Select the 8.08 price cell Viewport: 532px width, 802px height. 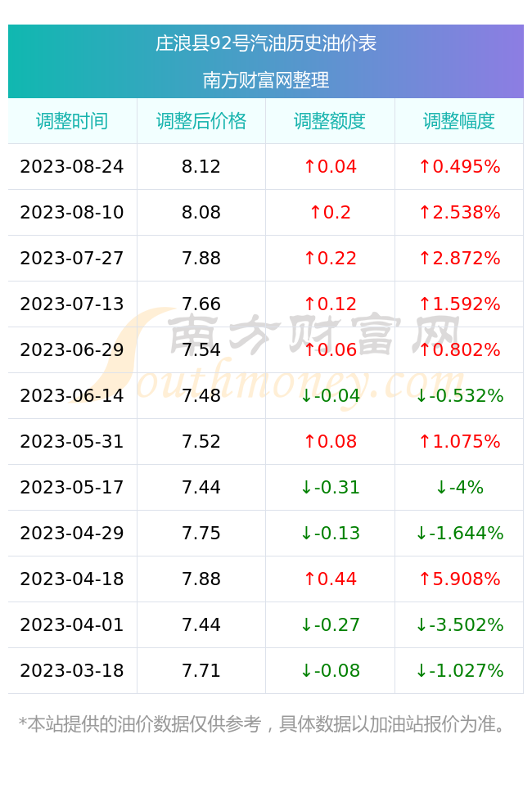[201, 212]
